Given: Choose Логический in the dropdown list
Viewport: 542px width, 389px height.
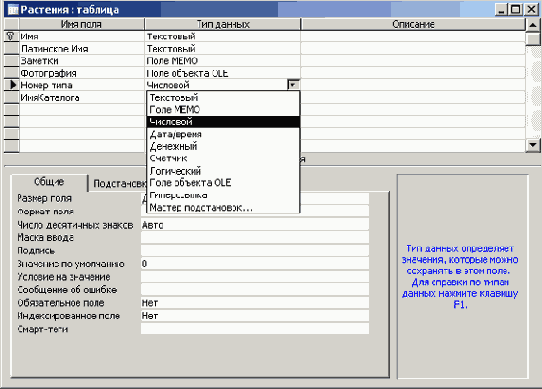Looking at the screenshot, I should click(223, 171).
